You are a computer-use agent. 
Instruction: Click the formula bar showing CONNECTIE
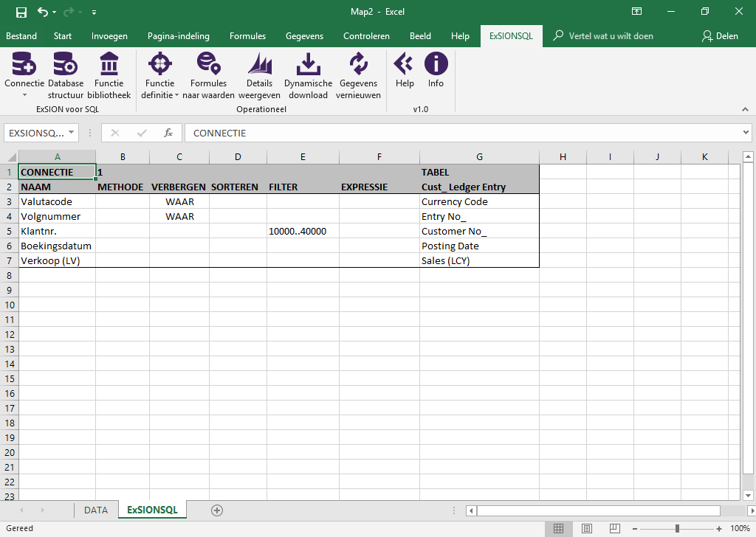[x=463, y=133]
